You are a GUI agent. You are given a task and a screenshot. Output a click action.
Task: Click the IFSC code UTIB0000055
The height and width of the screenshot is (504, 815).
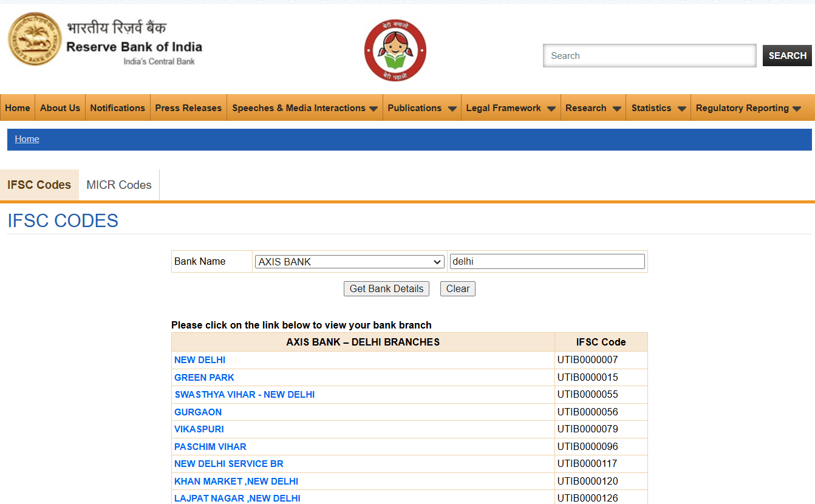pos(588,394)
